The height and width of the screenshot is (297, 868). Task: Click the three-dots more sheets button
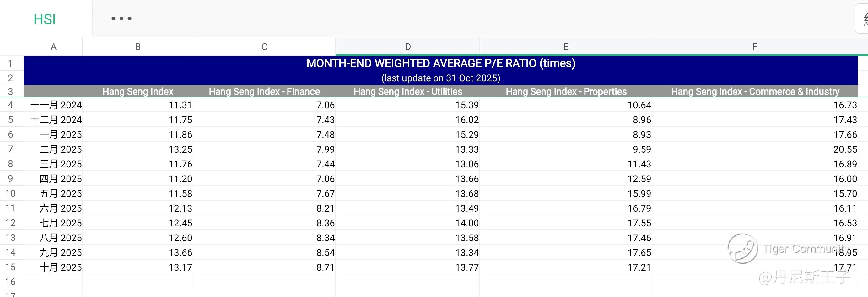pos(121,19)
